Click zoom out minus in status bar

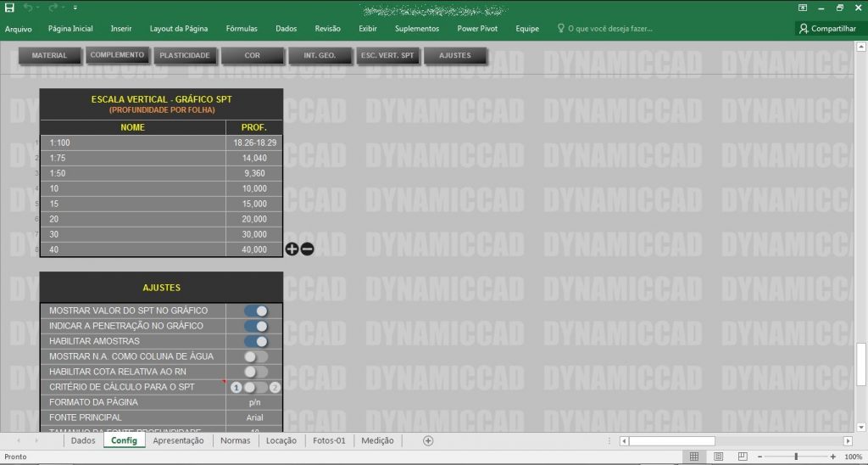(759, 457)
